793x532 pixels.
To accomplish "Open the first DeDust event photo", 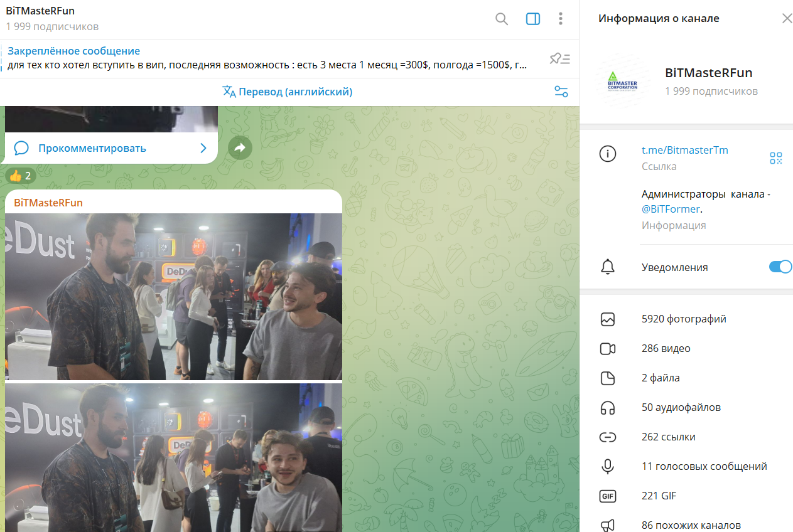I will [173, 297].
